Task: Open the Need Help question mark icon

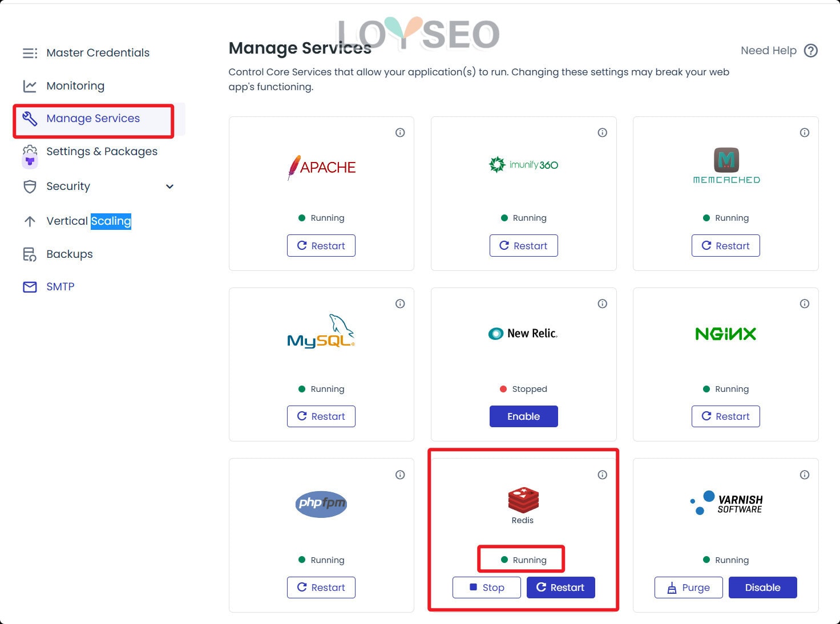Action: click(x=811, y=50)
